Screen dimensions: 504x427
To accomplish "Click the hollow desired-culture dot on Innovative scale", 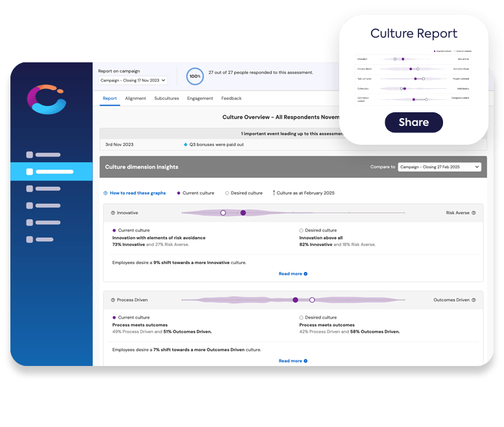I will [x=223, y=213].
